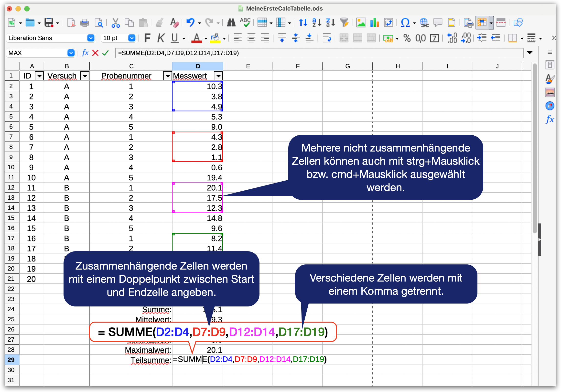Click the Find & Replace binoculars icon
The image size is (561, 392).
coord(231,23)
